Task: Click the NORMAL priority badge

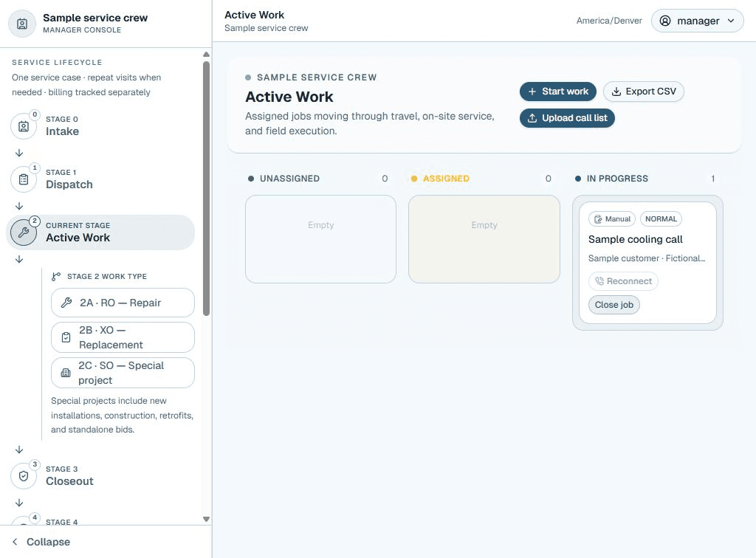Action: 661,218
